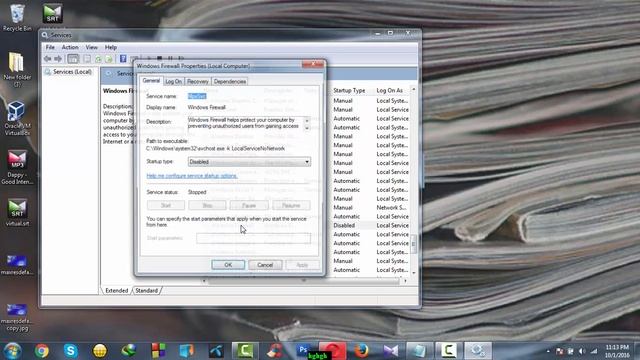Select the maxresdefa copy.jpg desktop file
This screenshot has height=360, width=640.
tap(17, 317)
